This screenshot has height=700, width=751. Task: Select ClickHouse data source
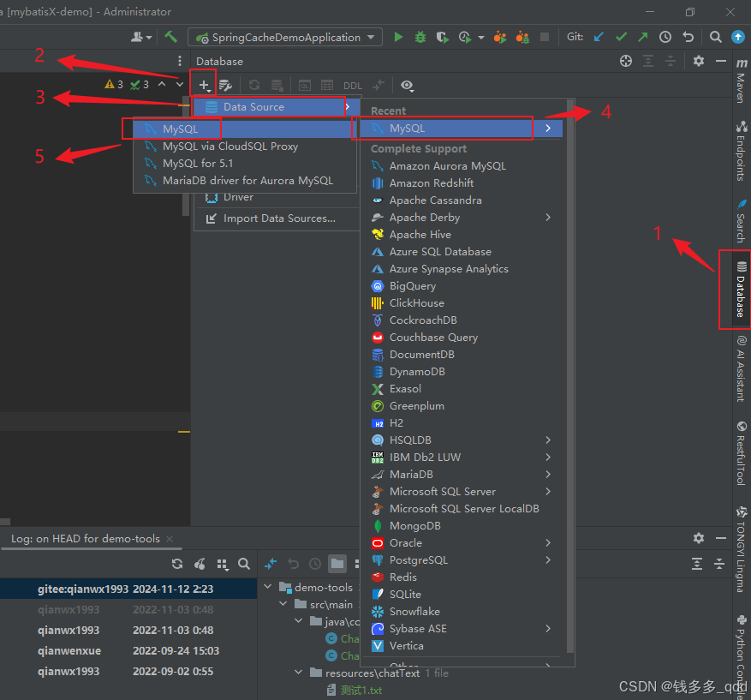[x=461, y=302]
